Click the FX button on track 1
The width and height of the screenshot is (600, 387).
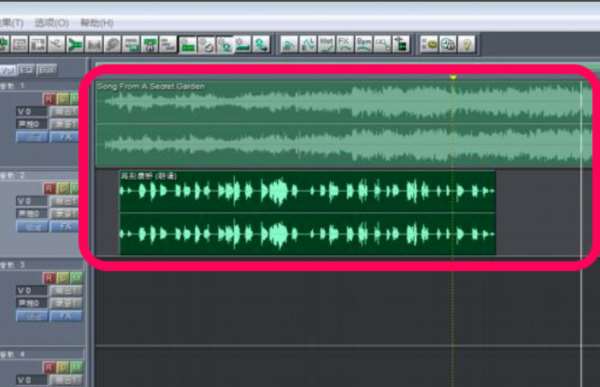[x=64, y=137]
